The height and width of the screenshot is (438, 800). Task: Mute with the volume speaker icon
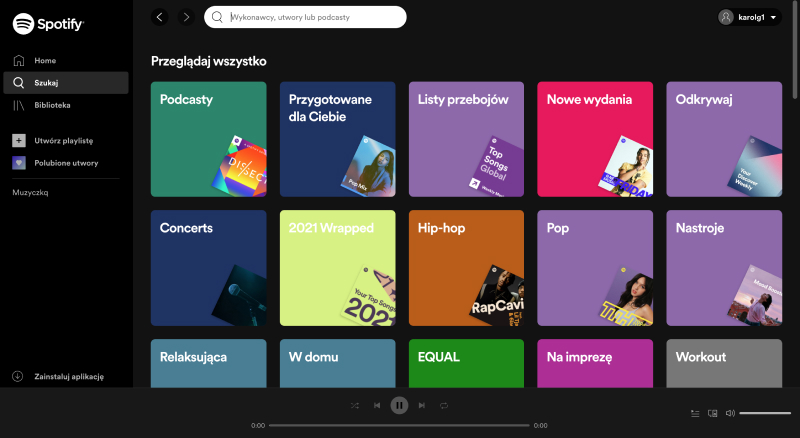point(730,413)
